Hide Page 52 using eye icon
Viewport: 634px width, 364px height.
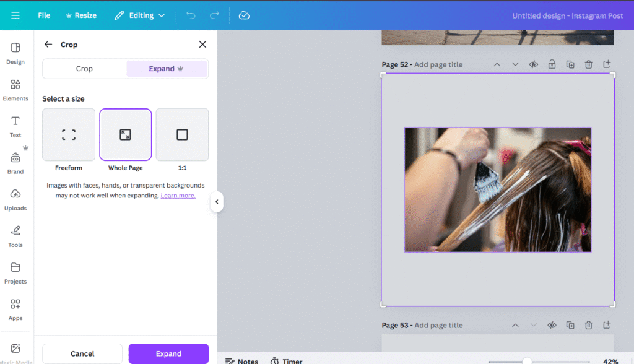[533, 64]
